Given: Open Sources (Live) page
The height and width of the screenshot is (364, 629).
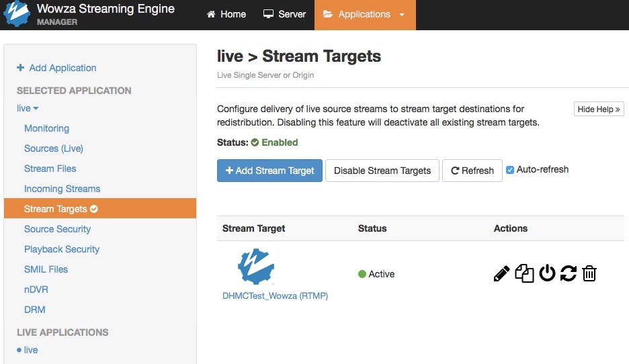Looking at the screenshot, I should click(x=54, y=148).
